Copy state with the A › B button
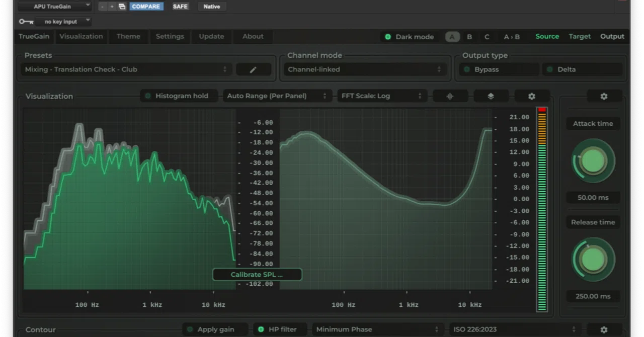This screenshot has width=644, height=337. coord(512,37)
